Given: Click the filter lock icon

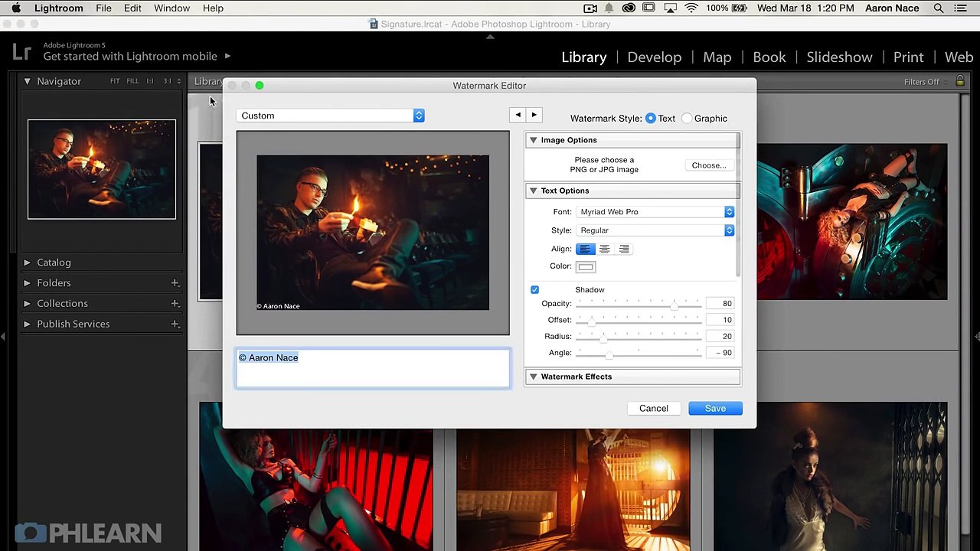Looking at the screenshot, I should tap(959, 81).
